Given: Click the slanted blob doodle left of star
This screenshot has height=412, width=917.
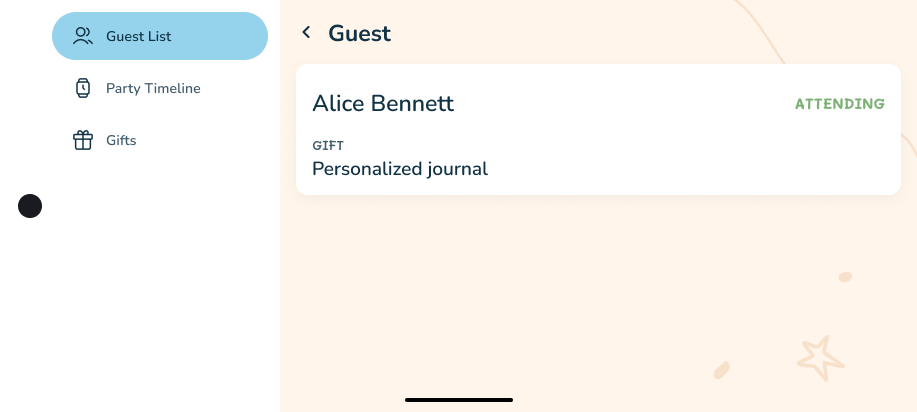Looking at the screenshot, I should 721,370.
